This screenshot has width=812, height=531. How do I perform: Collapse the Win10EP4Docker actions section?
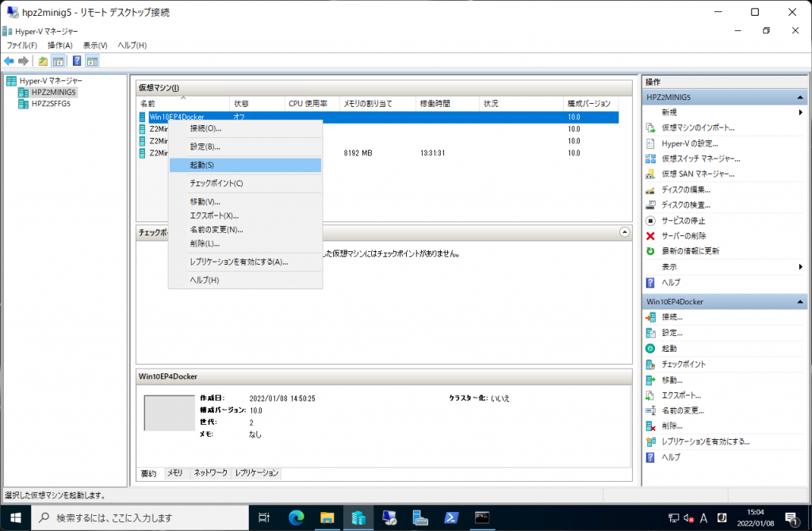tap(801, 302)
